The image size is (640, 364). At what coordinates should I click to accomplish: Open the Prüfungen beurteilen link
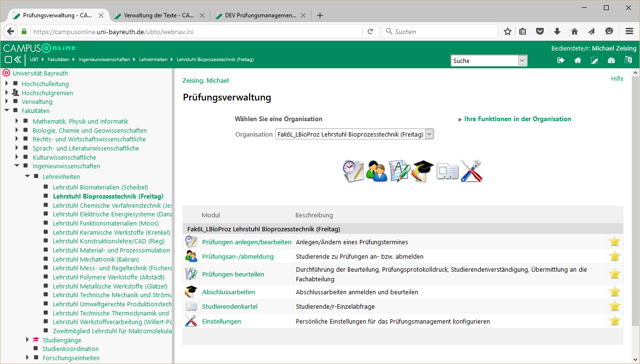(x=233, y=274)
